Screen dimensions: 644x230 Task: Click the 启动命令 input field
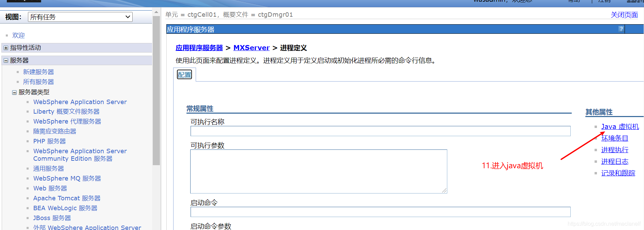(x=380, y=212)
